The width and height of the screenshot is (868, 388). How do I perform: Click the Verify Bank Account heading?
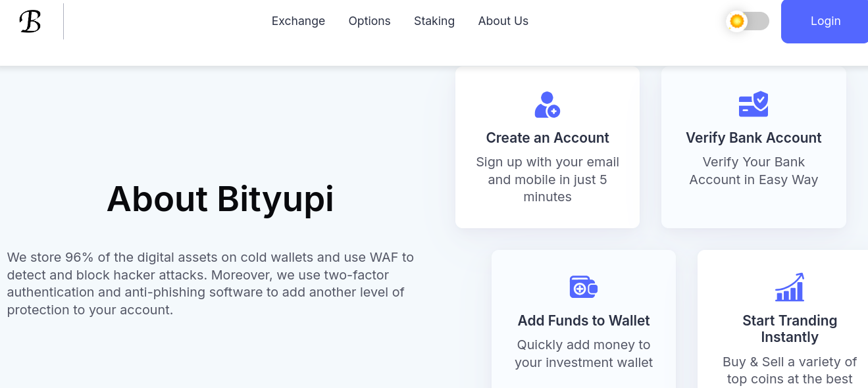pyautogui.click(x=753, y=138)
